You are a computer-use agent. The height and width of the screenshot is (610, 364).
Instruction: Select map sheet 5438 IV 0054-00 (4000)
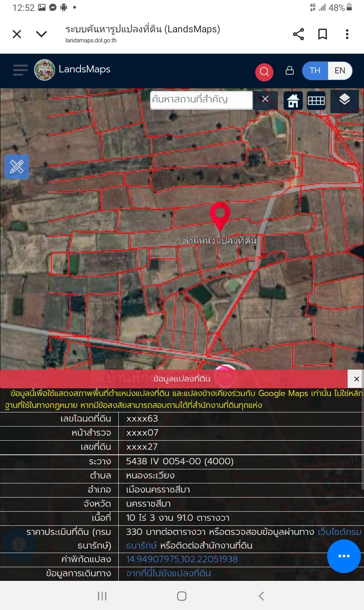click(180, 462)
